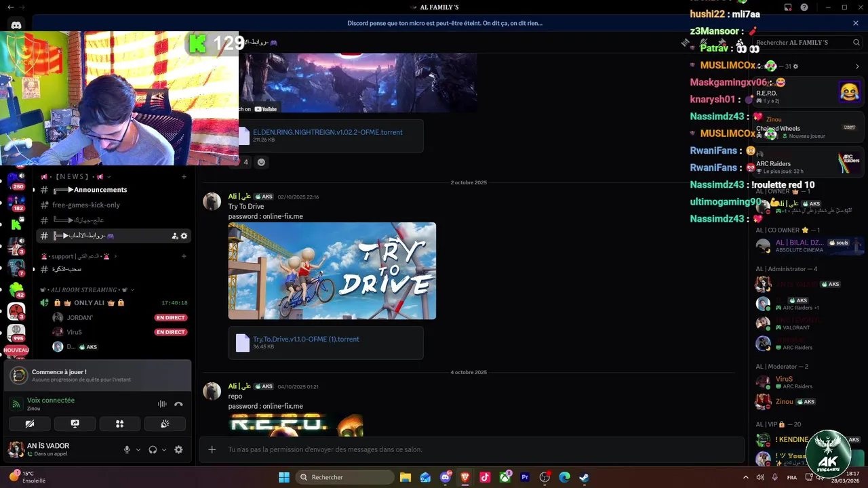Open Discord direct messages home icon
This screenshot has height=488, width=868.
[16, 26]
